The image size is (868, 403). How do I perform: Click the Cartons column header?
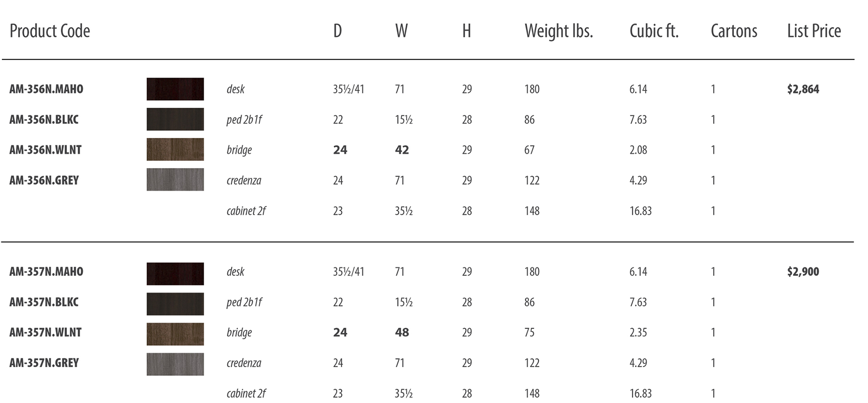point(734,31)
